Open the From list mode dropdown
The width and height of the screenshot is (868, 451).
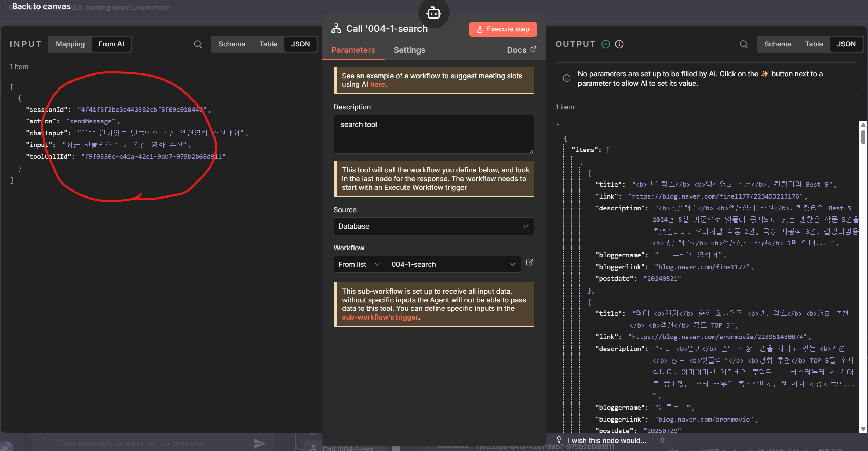359,264
